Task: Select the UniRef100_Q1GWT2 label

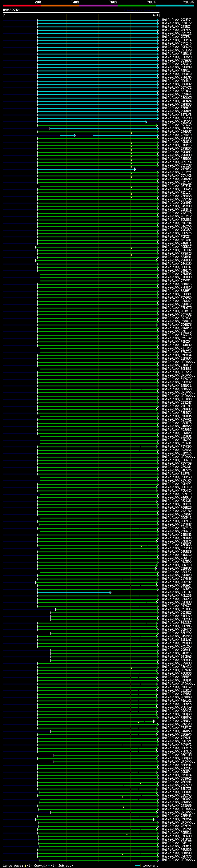Action: (x=176, y=365)
